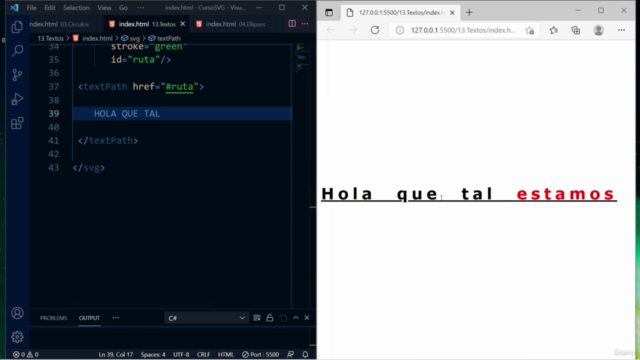This screenshot has width=640, height=360.
Task: Click the editor minimap
Action: [302, 58]
